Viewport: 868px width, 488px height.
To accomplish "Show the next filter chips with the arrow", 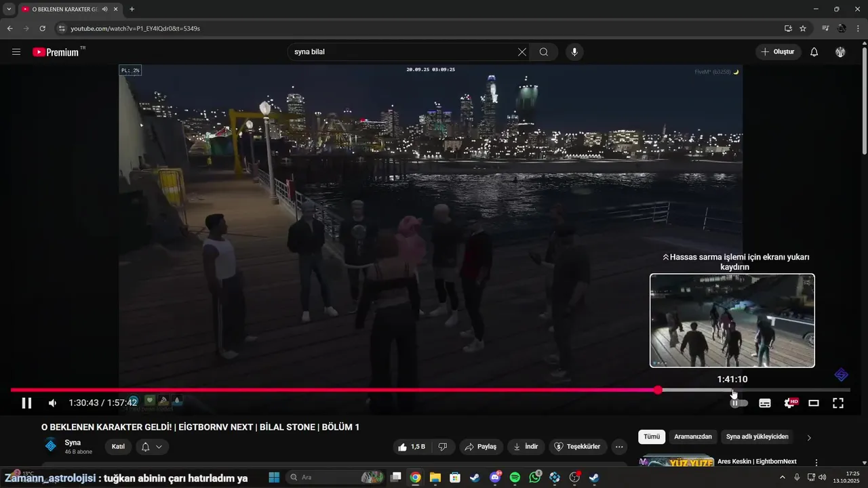I will (808, 438).
